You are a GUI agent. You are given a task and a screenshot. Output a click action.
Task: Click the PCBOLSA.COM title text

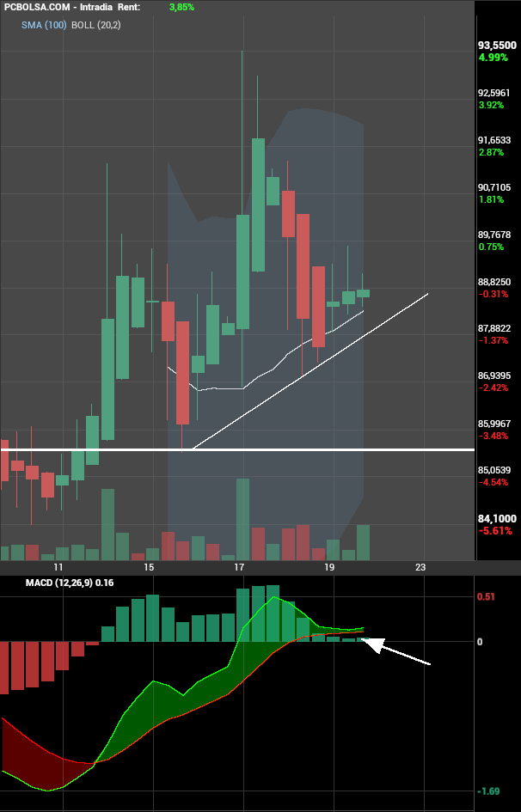point(40,7)
